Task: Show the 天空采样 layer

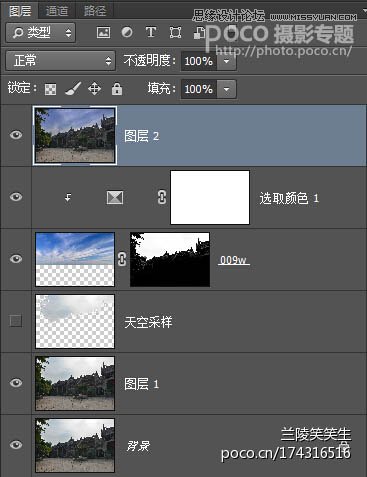Action: click(x=16, y=321)
